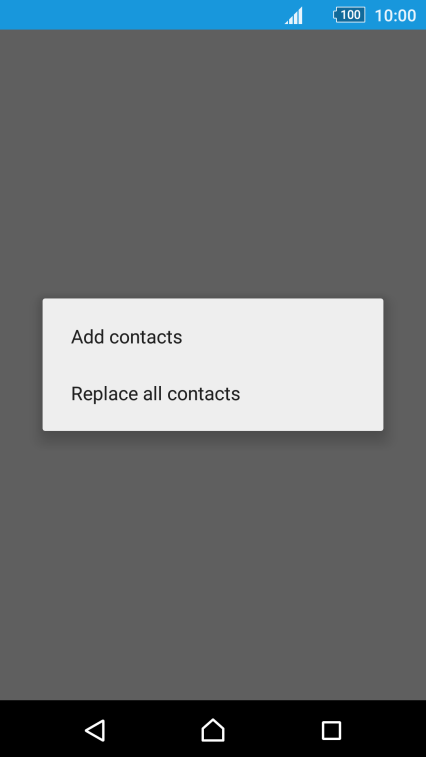Select the 10:00 clock in status bar
Viewport: 426px width, 757px height.
pos(395,15)
